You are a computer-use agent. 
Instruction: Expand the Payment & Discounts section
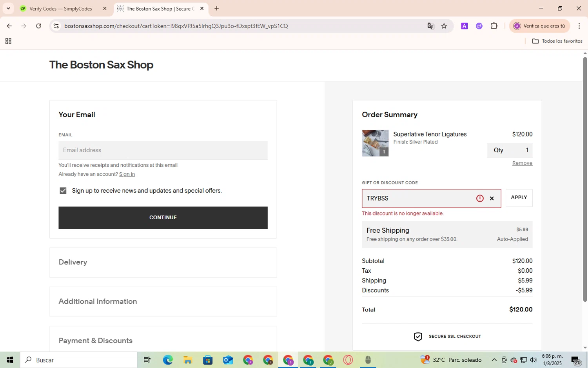coord(163,340)
